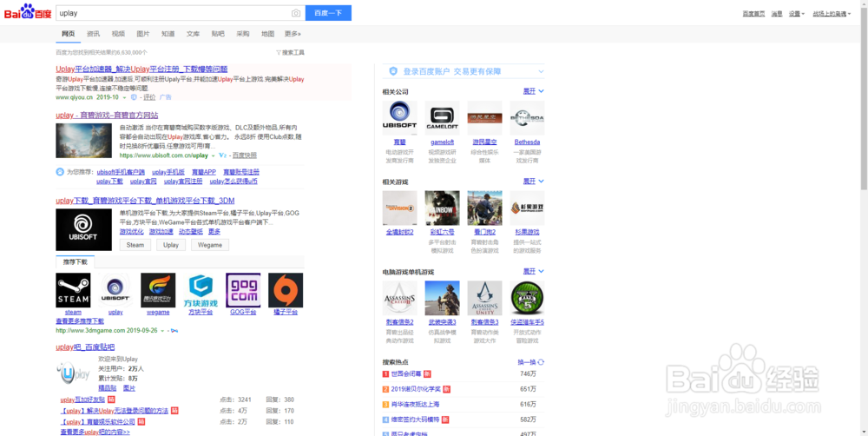Open the user account dropdown in header
The width and height of the screenshot is (868, 436).
point(832,13)
